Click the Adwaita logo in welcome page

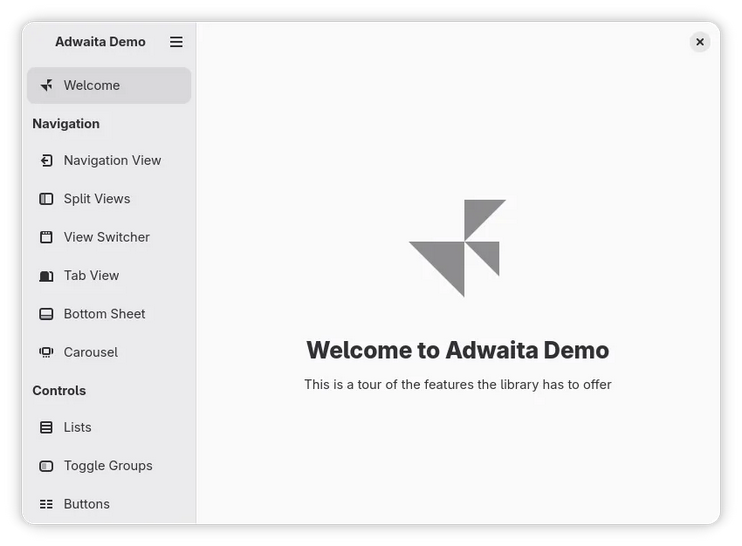pos(458,247)
